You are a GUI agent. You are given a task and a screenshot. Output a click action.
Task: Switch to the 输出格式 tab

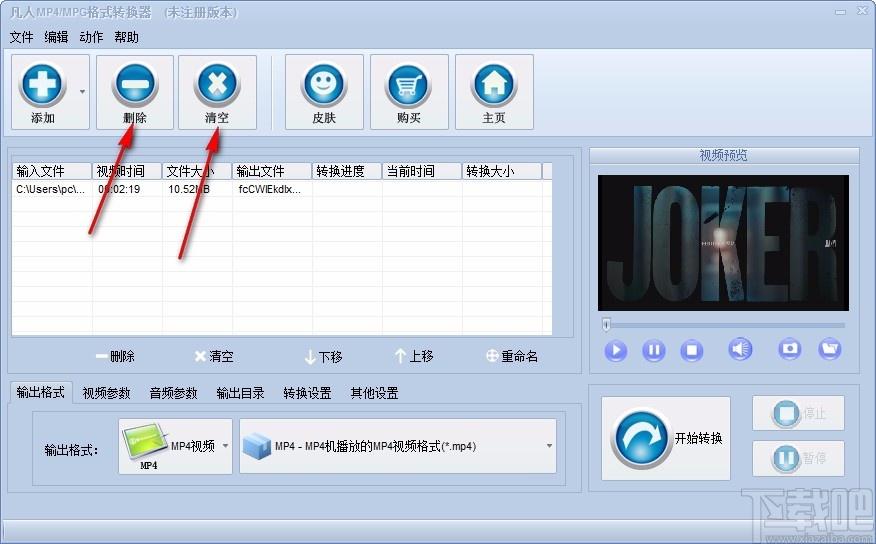tap(40, 392)
